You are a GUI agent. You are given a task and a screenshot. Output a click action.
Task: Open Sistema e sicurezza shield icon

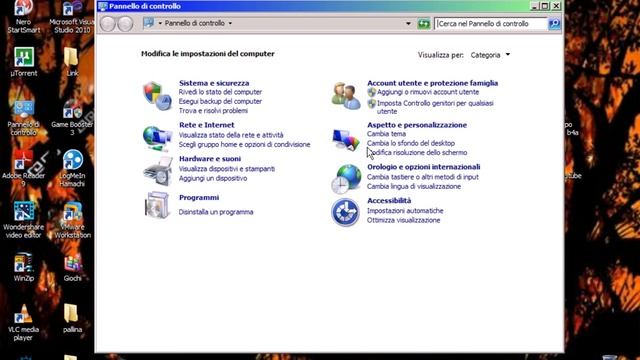click(x=158, y=96)
